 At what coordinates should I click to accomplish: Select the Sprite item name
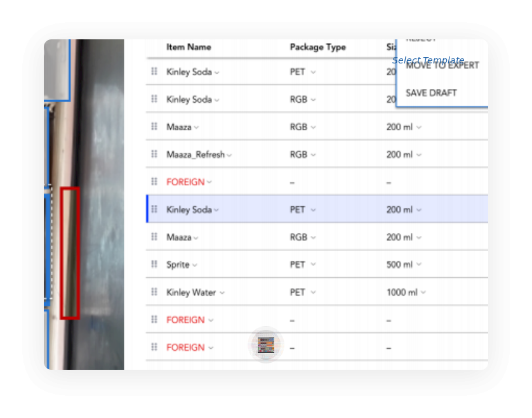click(178, 265)
